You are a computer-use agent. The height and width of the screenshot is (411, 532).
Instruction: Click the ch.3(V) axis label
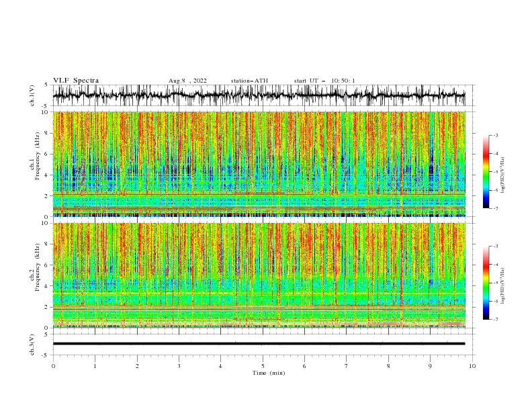[x=32, y=345]
